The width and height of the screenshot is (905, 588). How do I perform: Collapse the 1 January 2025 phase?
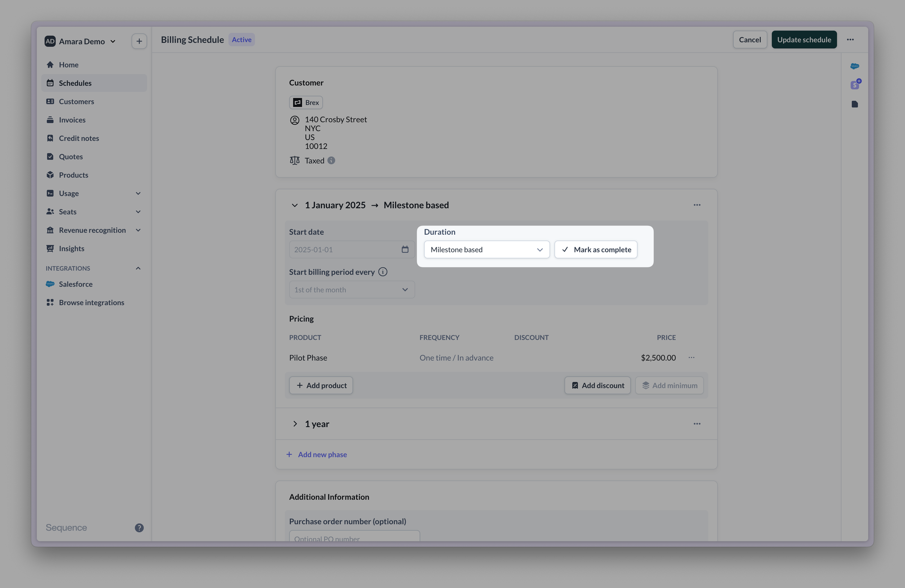coord(294,205)
